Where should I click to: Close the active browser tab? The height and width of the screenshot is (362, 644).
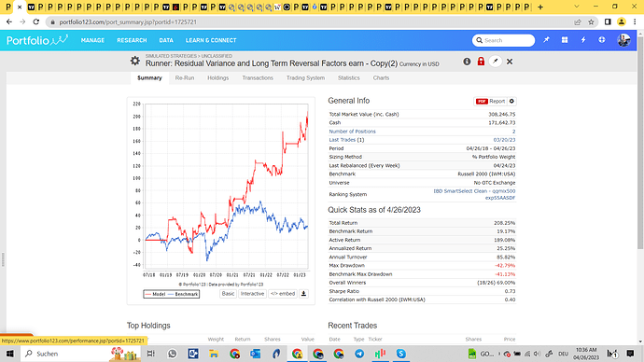20,7
